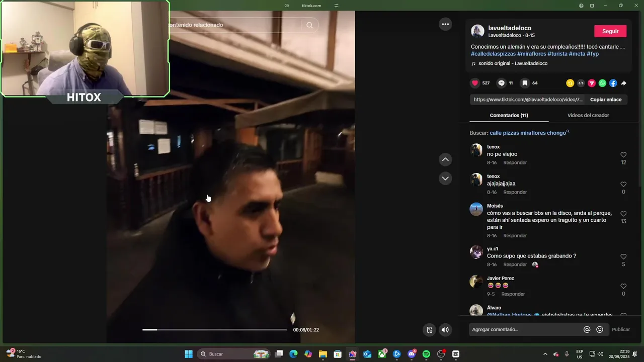This screenshot has height=362, width=644.
Task: Click the yellow repost icon
Action: point(570,83)
